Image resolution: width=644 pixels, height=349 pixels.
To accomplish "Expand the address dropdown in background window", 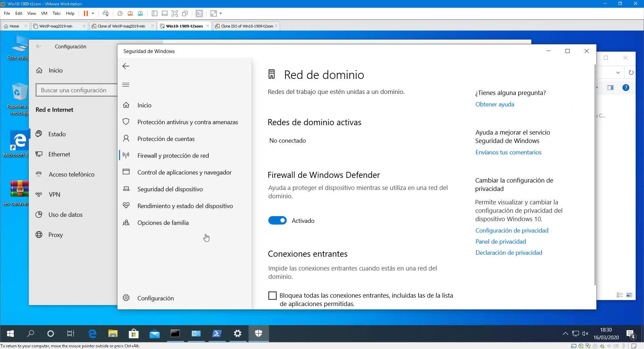I will click(x=618, y=72).
